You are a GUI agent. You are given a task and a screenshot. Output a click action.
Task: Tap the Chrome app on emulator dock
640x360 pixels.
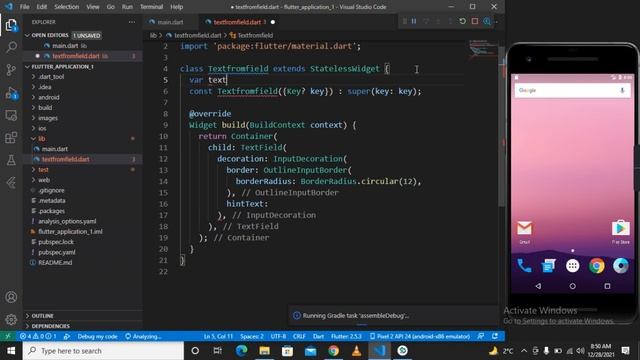tap(597, 266)
